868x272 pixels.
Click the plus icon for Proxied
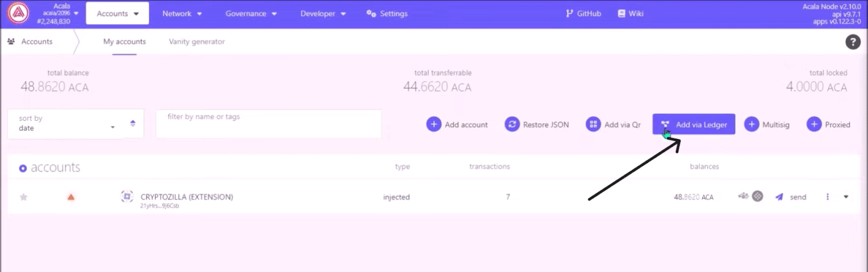tap(814, 125)
